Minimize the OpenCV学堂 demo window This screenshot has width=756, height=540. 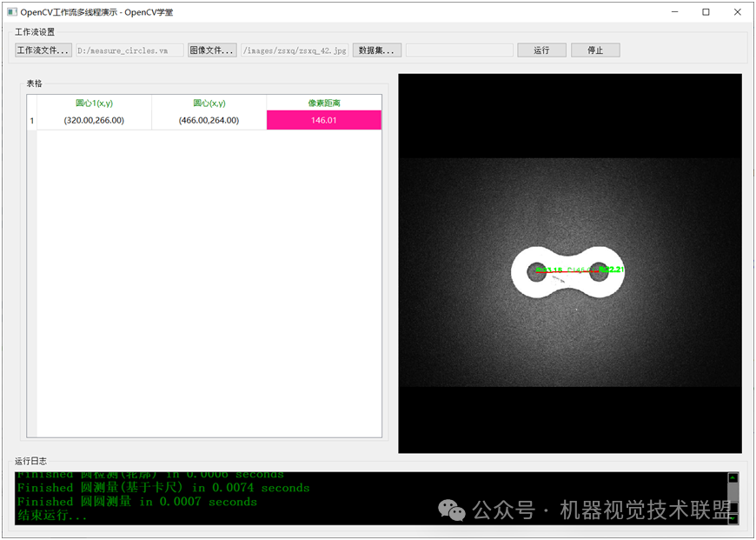tap(674, 12)
